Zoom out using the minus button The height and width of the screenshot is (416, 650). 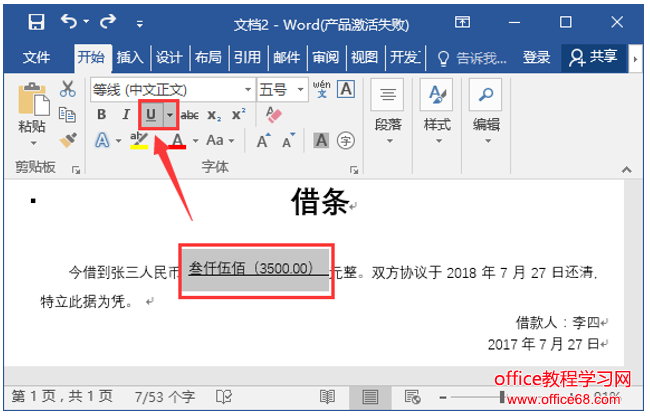[x=443, y=397]
